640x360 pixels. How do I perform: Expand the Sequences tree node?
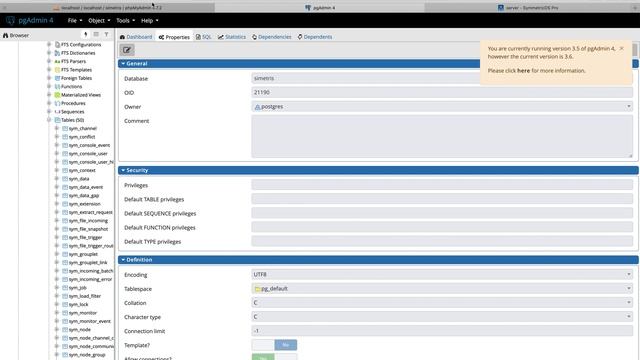49,111
